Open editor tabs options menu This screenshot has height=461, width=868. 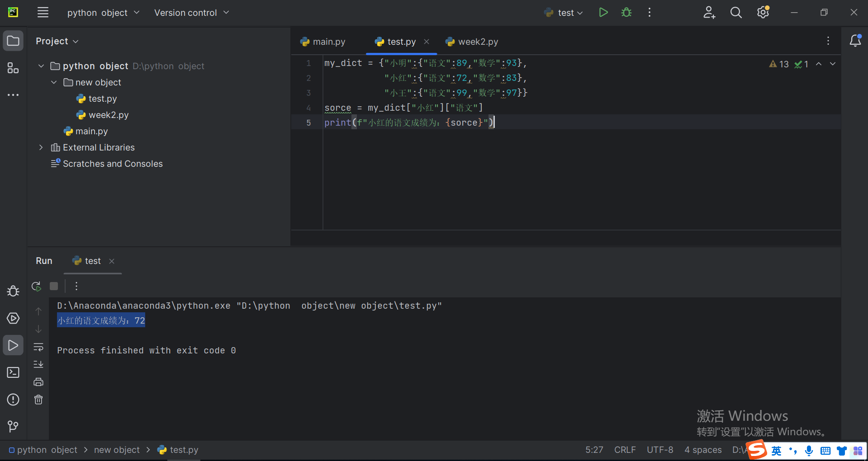(828, 41)
